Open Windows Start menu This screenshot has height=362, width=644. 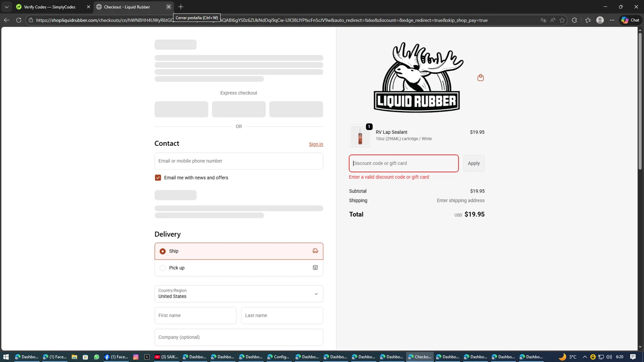click(x=6, y=357)
